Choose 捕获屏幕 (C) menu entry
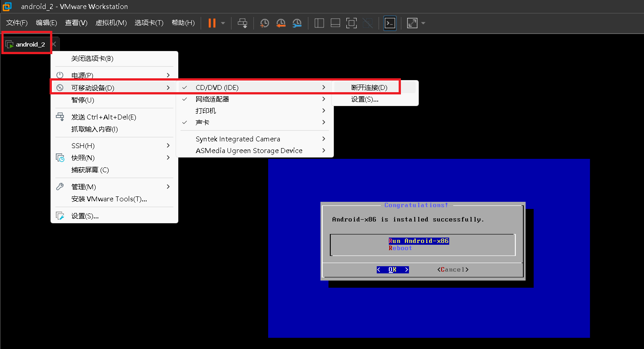This screenshot has height=349, width=644. [x=114, y=170]
